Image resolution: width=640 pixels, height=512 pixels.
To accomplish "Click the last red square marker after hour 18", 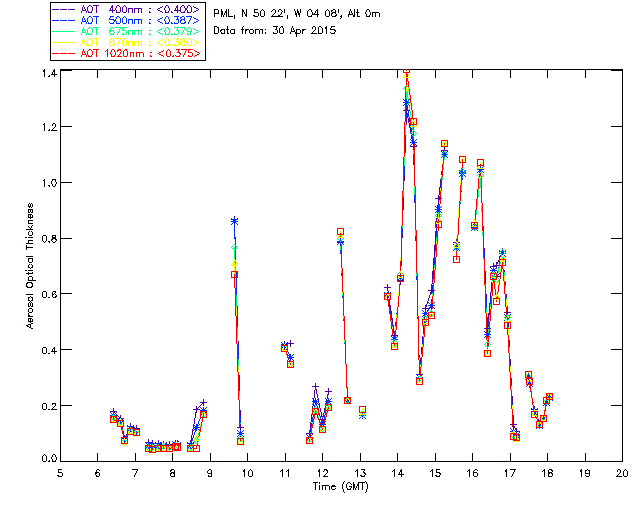I will click(549, 396).
